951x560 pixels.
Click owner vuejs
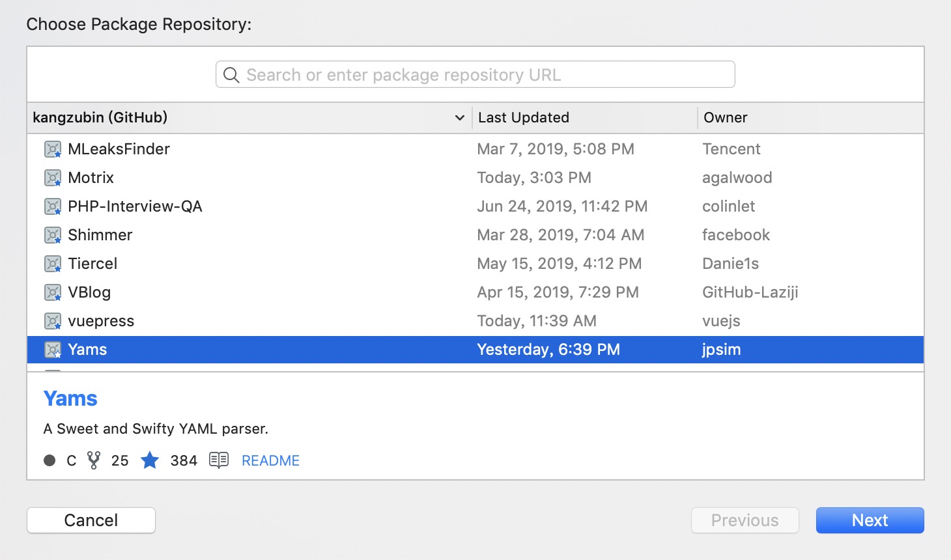click(721, 321)
